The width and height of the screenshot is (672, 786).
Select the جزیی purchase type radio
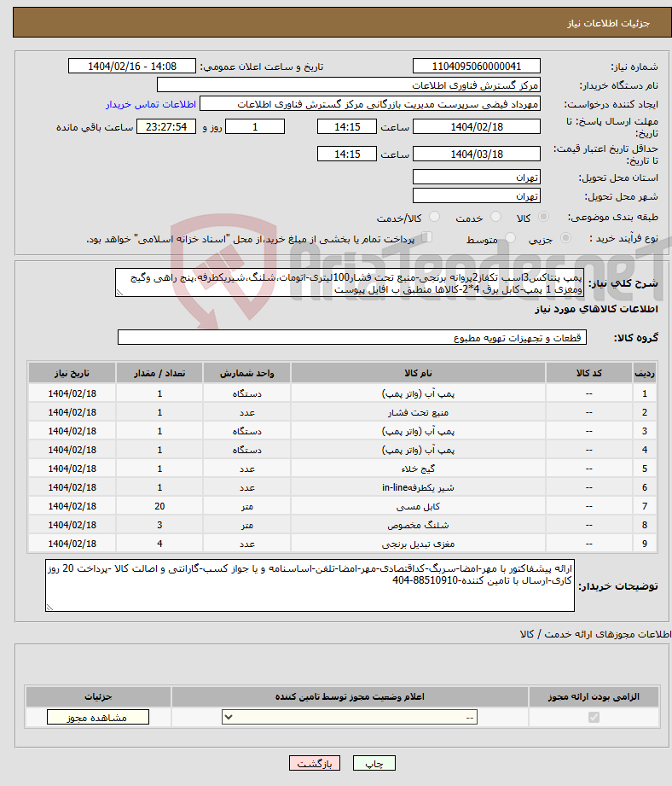[x=565, y=238]
